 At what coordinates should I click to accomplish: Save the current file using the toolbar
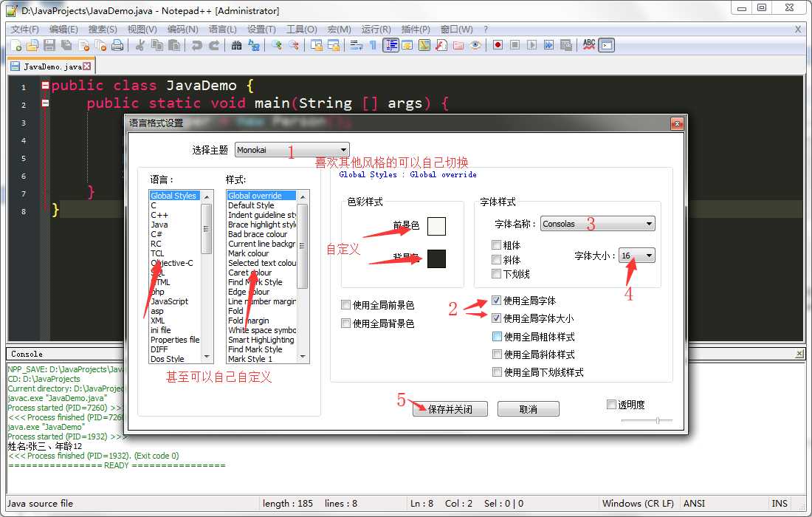point(49,46)
